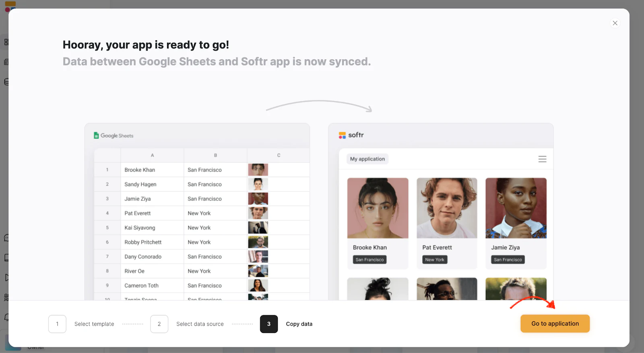Click the New York tag on Pat Everett's card

pos(435,260)
